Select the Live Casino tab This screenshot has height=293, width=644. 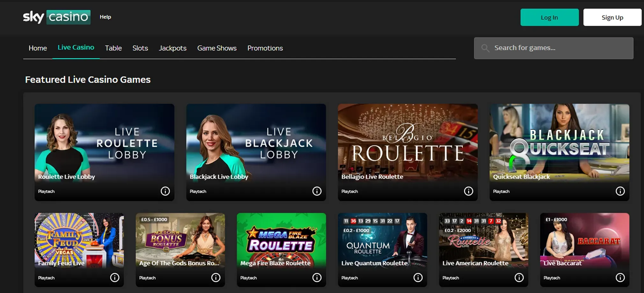(76, 47)
